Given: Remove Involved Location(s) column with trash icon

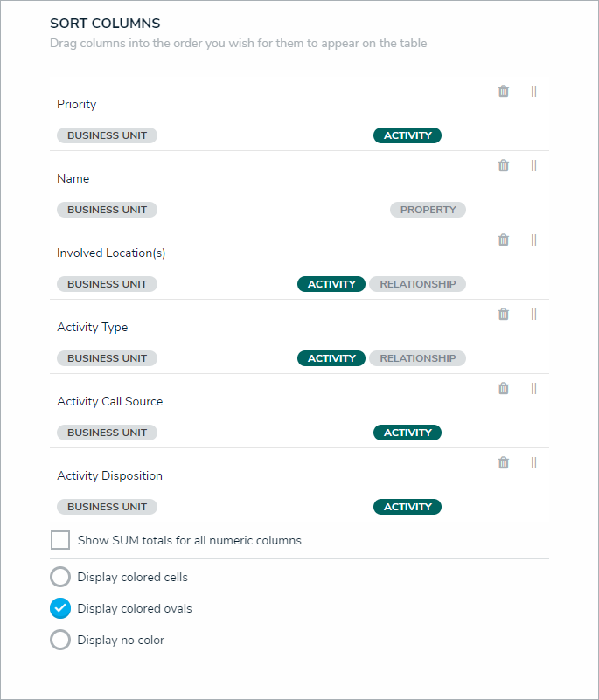Looking at the screenshot, I should point(504,239).
